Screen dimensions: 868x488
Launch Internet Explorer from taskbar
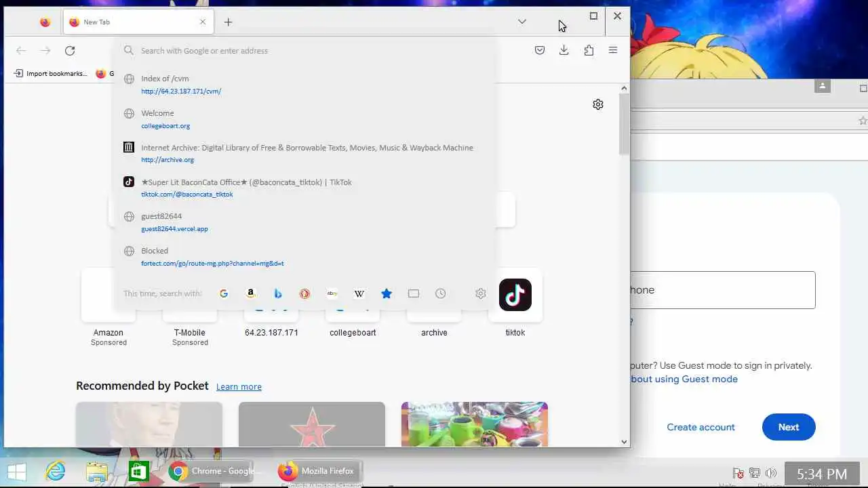(56, 472)
